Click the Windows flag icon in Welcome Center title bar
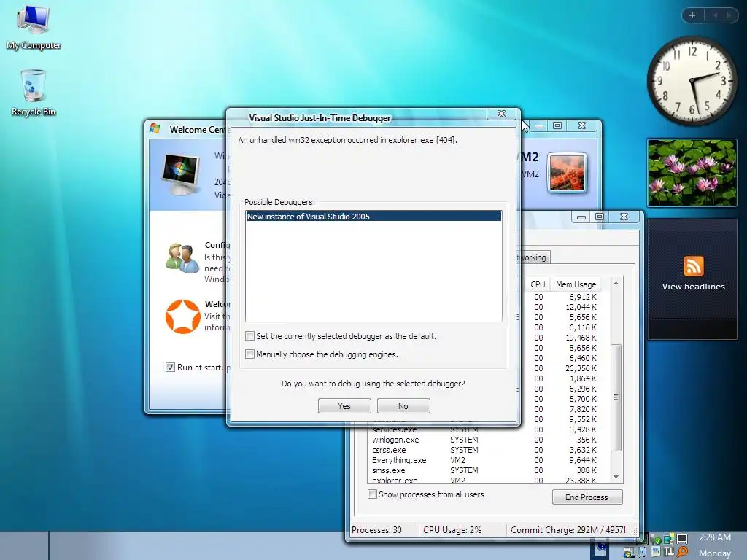 (x=155, y=128)
